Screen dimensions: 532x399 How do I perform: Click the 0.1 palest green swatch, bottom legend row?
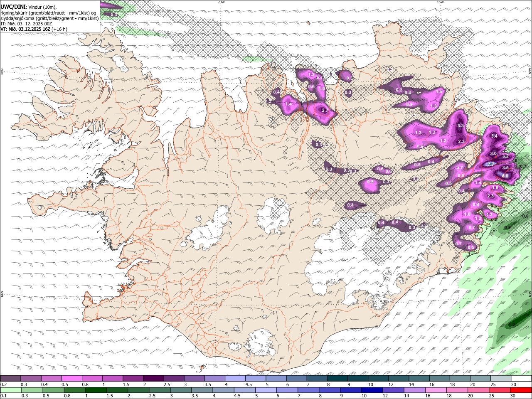point(11,390)
